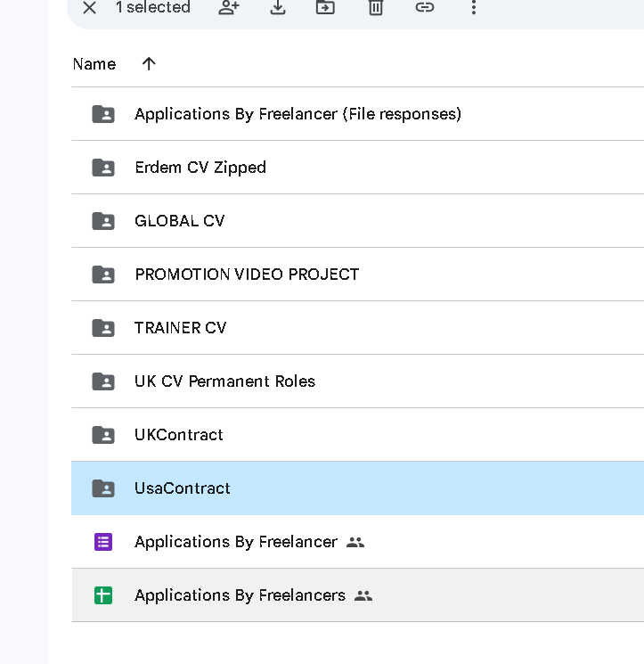644x664 pixels.
Task: Click the Name column header
Action: [94, 64]
